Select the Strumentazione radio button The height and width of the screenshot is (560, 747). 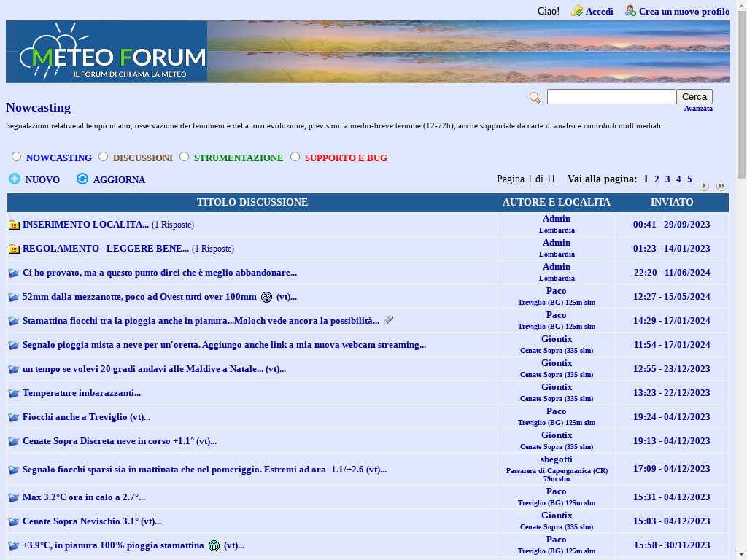point(184,157)
